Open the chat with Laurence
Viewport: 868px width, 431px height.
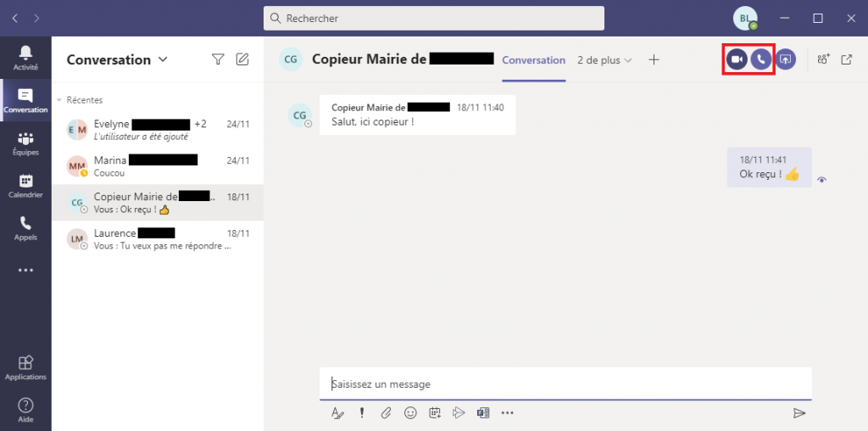click(158, 239)
